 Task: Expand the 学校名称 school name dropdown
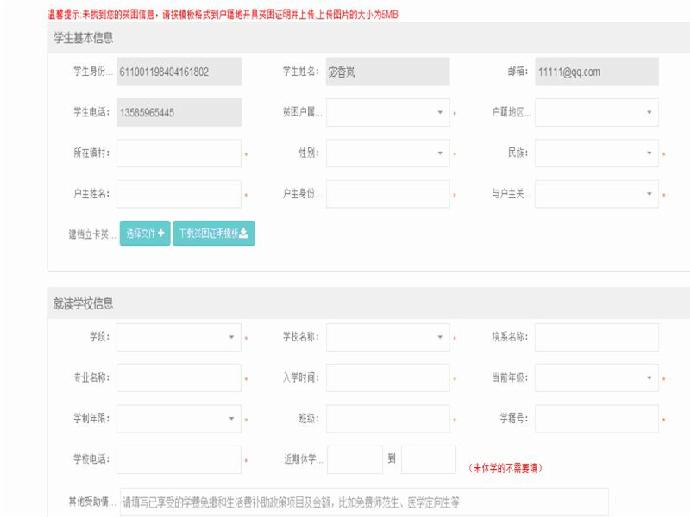tap(387, 337)
